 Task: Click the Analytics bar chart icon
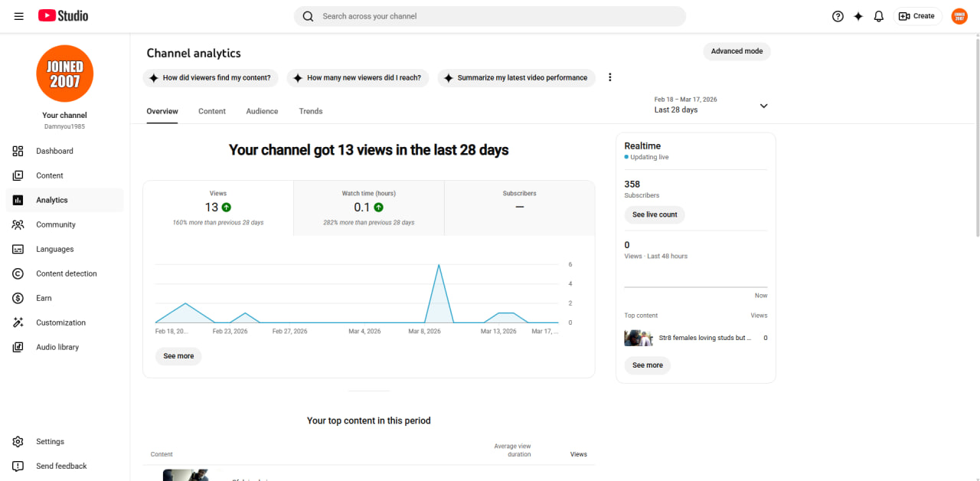pos(18,200)
